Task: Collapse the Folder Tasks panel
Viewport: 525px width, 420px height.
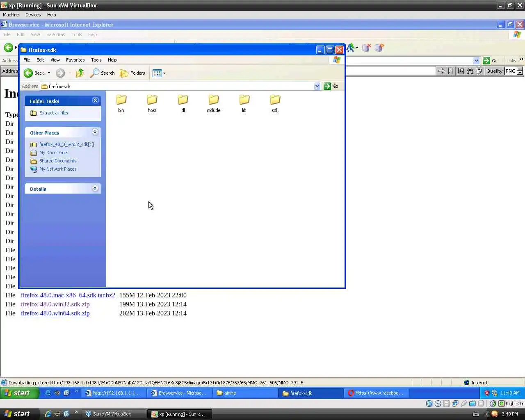Action: (x=95, y=100)
